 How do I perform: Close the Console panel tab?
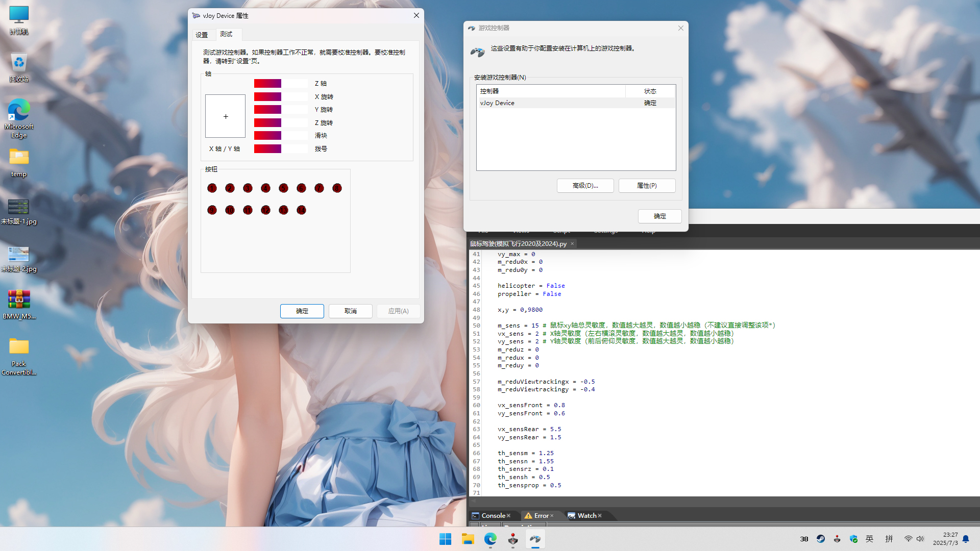pos(508,516)
